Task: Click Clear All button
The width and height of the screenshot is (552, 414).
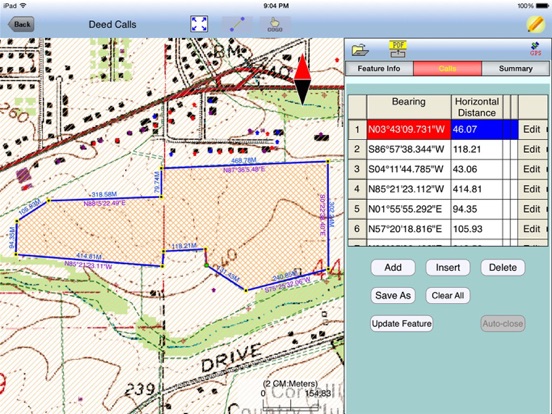Action: [x=448, y=295]
